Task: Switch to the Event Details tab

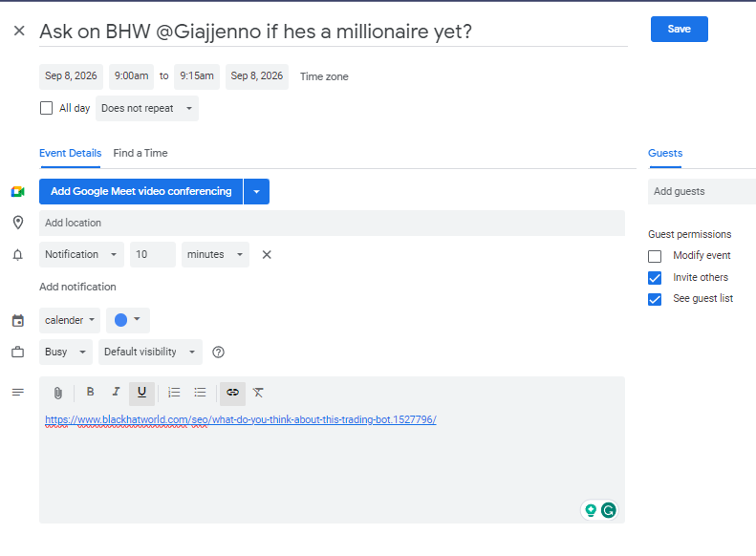Action: coord(71,153)
